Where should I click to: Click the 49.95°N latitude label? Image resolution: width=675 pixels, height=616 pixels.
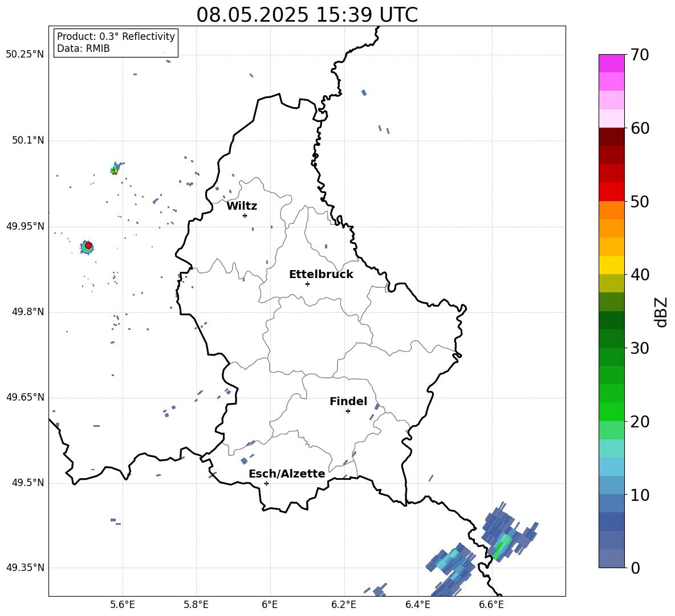tap(25, 226)
